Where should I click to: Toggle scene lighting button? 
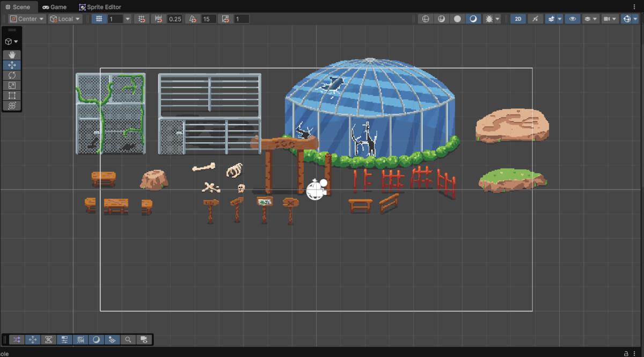click(x=535, y=19)
